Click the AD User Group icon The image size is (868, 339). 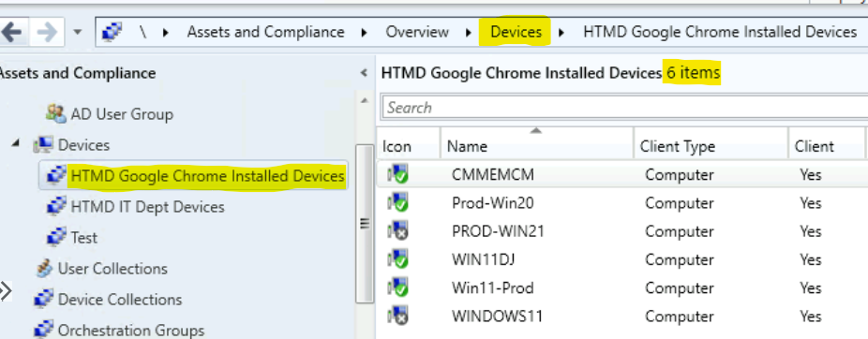pyautogui.click(x=56, y=114)
